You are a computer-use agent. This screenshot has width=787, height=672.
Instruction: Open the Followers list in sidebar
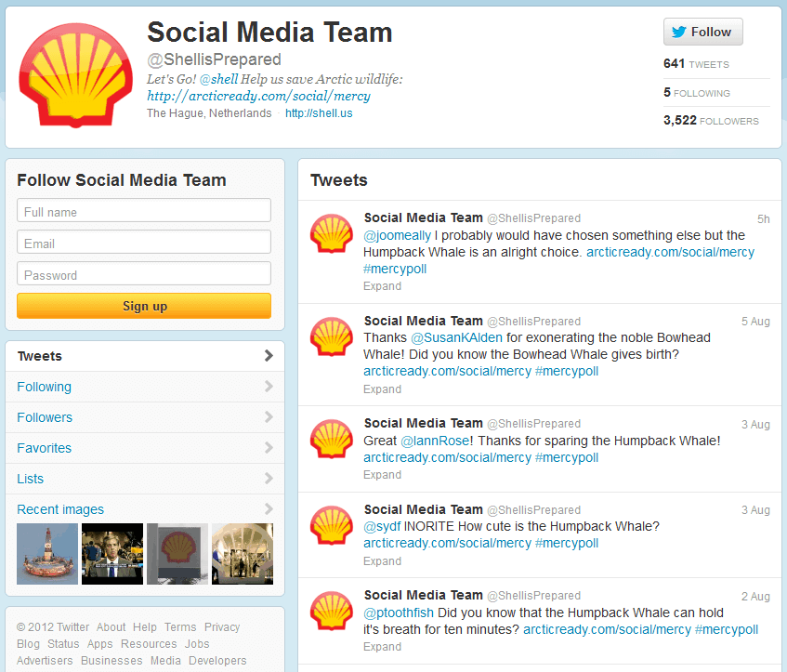click(x=145, y=417)
